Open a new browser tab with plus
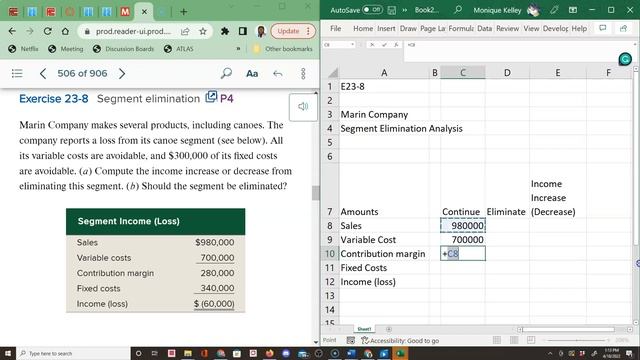Screen dimensions: 640x360 [x=183, y=12]
